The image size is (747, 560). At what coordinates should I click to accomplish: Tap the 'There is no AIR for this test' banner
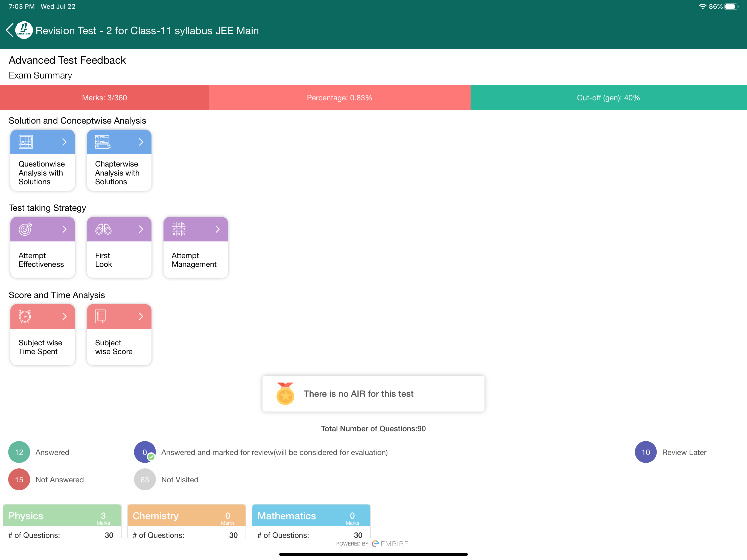pyautogui.click(x=373, y=393)
